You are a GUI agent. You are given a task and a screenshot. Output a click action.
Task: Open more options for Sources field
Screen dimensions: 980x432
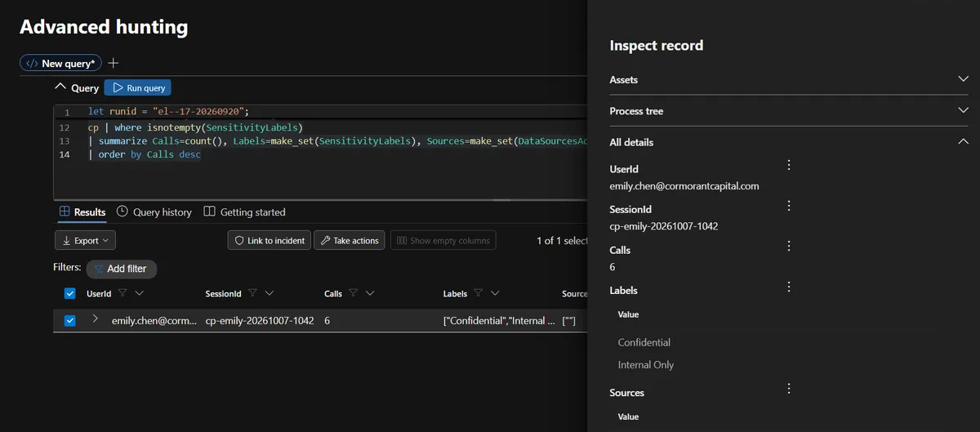[x=789, y=389]
